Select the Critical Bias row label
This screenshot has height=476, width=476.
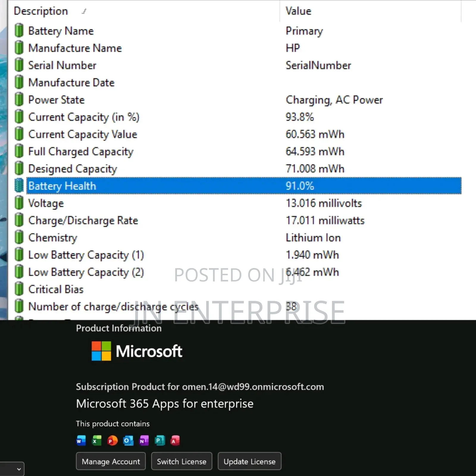click(x=56, y=289)
